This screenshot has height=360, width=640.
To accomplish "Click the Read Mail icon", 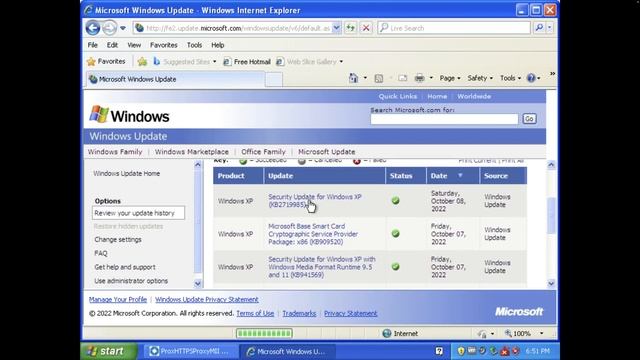I will (x=402, y=78).
